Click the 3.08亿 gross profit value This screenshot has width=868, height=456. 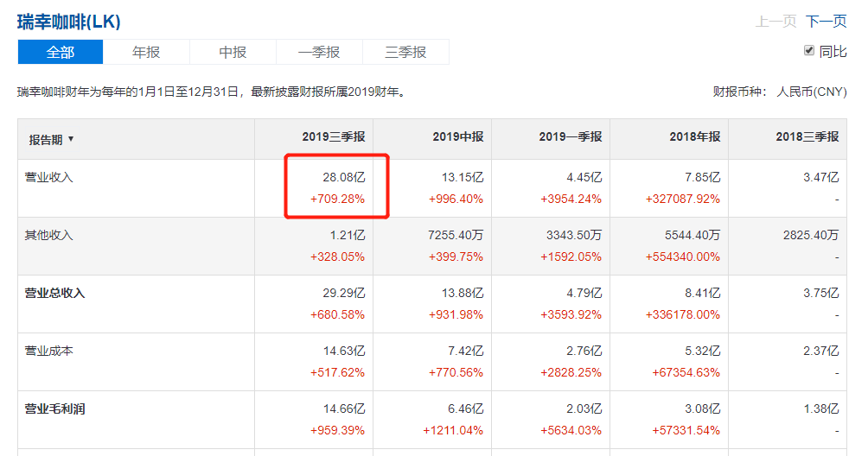[x=703, y=409]
